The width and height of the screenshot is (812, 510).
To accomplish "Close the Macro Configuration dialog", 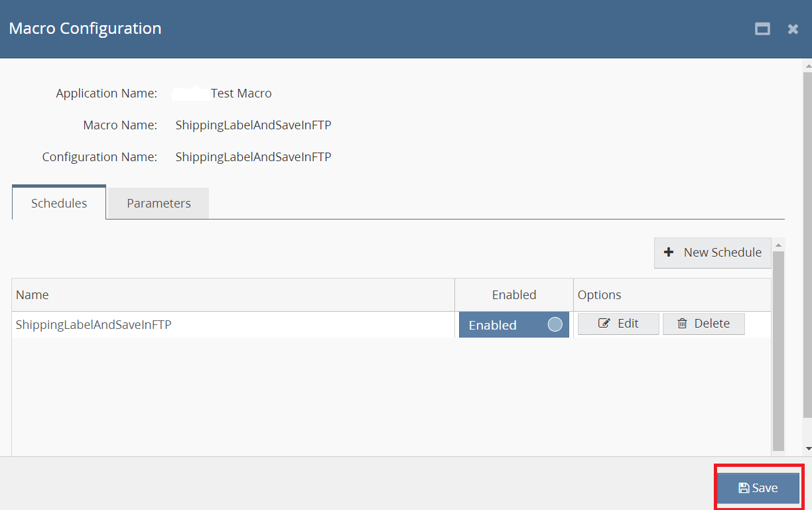I will (x=793, y=29).
